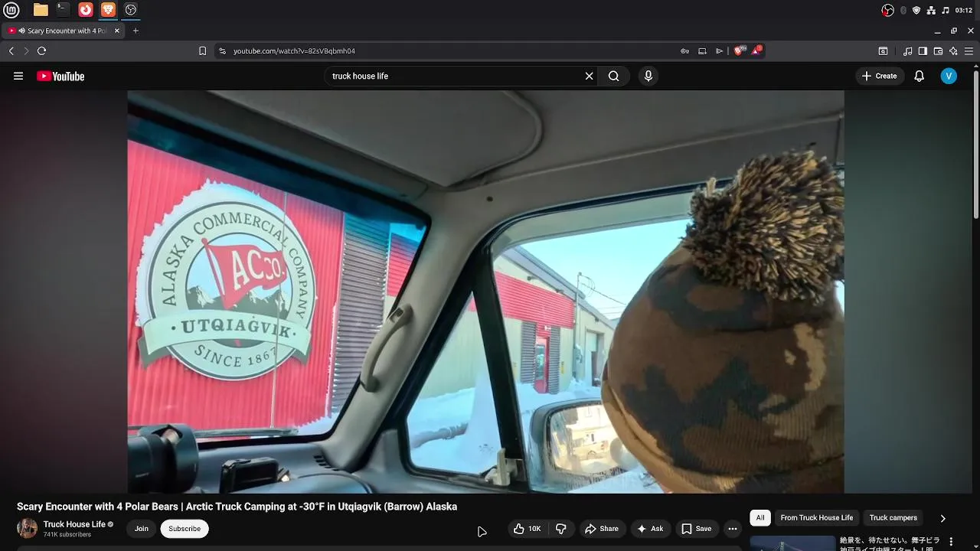Screen dimensions: 980x551
Task: Open the security shield tray icon
Action: (916, 10)
